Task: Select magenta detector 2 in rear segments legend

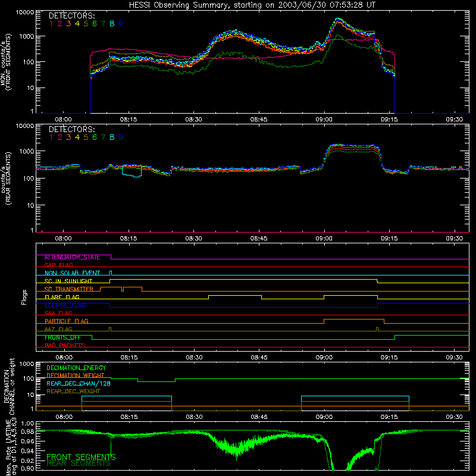Action: (x=60, y=137)
